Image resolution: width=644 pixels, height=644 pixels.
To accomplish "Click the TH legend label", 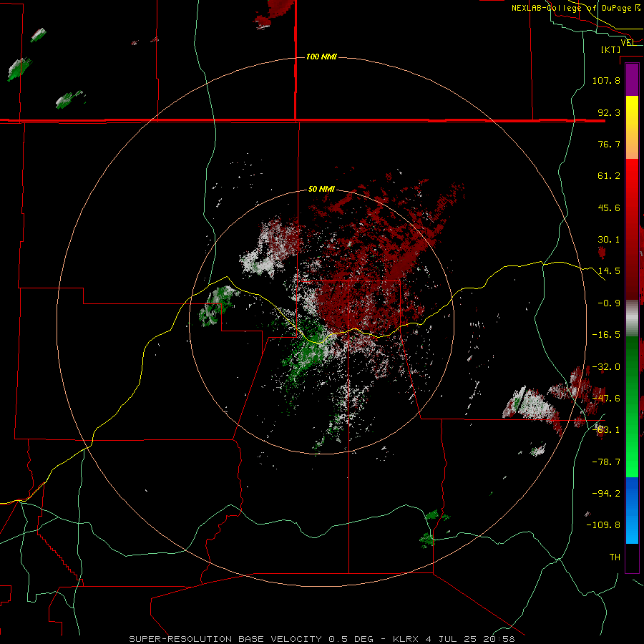I will tap(615, 557).
